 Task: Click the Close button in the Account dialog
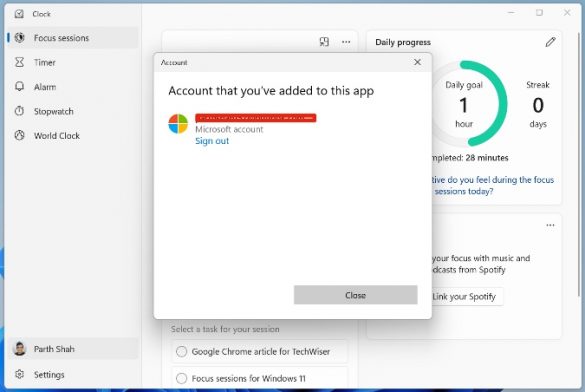point(356,295)
